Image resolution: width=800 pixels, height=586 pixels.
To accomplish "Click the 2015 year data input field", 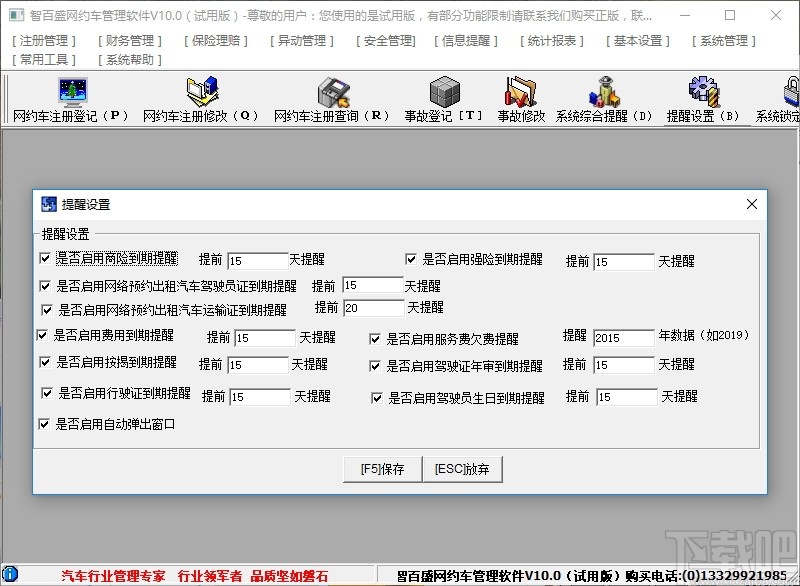I will pyautogui.click(x=624, y=337).
